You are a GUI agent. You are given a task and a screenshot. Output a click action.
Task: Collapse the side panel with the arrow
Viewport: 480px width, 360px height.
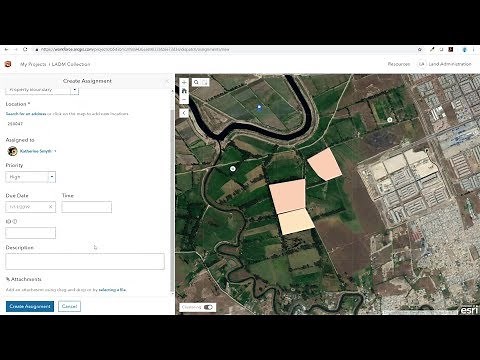point(184,113)
